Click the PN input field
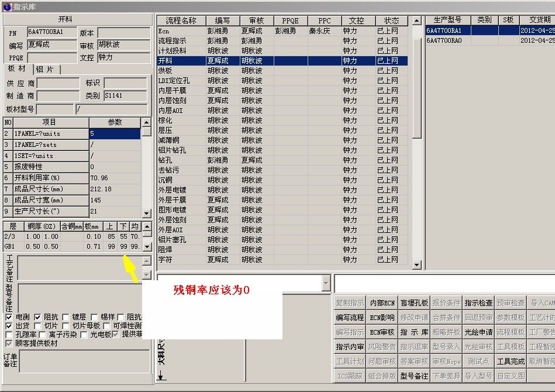This screenshot has width=555, height=392. [52, 32]
